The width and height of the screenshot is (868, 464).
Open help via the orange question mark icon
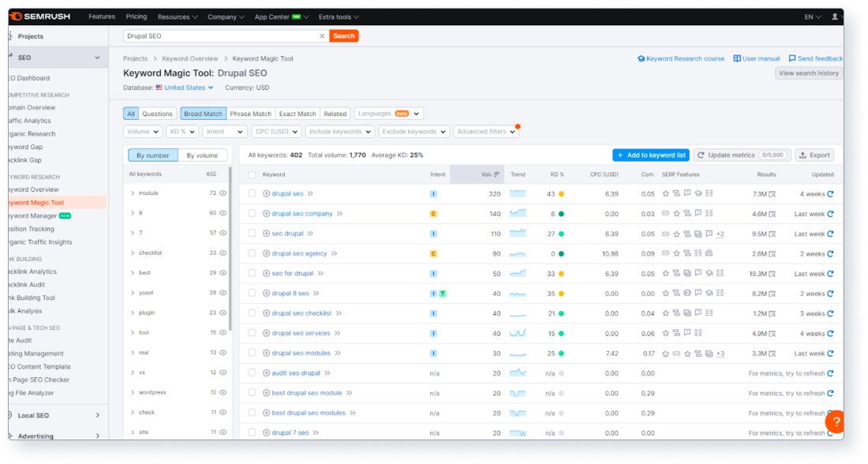point(835,421)
